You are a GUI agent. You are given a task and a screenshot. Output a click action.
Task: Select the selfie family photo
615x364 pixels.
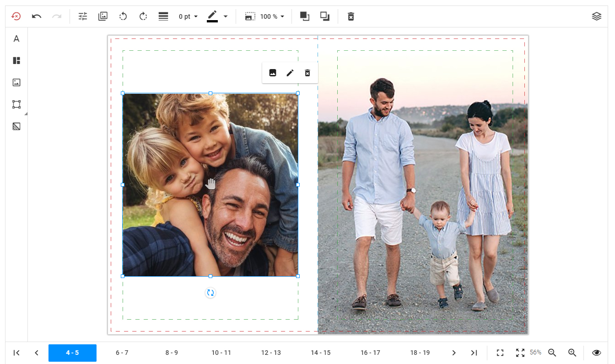click(x=210, y=185)
